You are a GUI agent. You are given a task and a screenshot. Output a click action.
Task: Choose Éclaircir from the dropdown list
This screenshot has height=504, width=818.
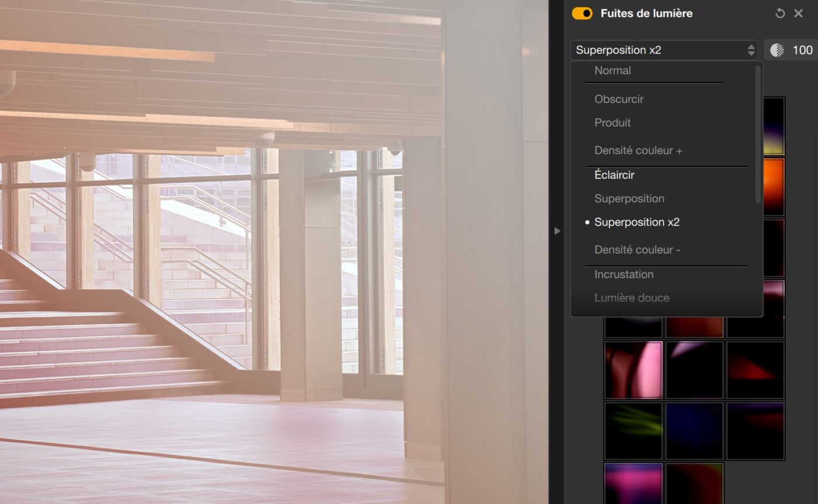614,175
